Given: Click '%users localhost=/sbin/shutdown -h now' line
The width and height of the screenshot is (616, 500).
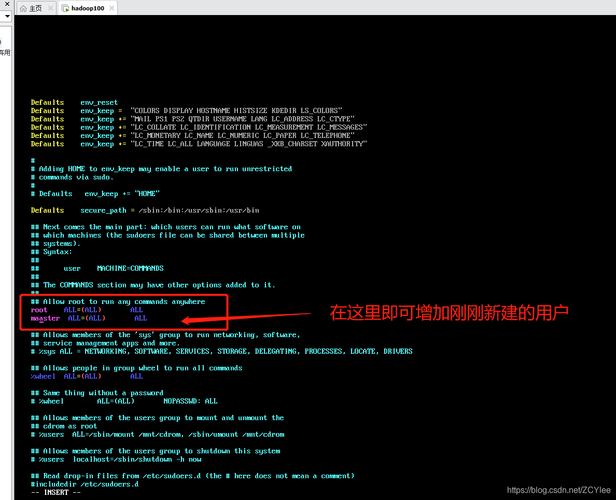Looking at the screenshot, I should 116,460.
